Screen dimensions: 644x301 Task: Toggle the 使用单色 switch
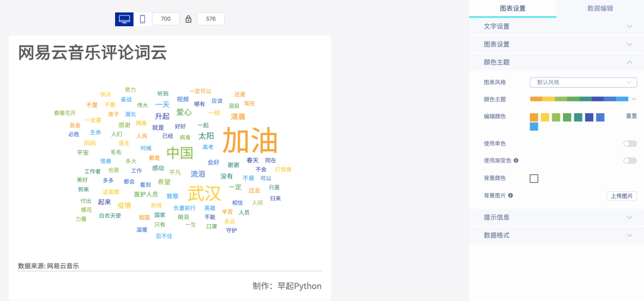coord(630,144)
